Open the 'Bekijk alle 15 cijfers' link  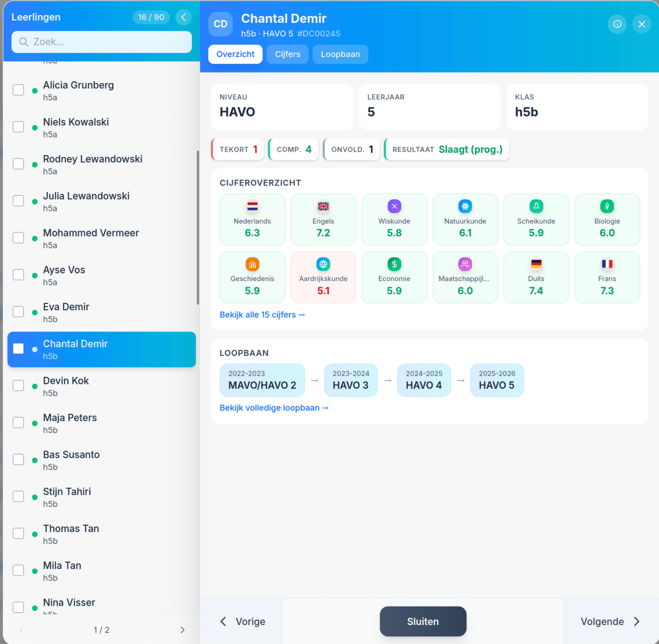[x=262, y=315]
